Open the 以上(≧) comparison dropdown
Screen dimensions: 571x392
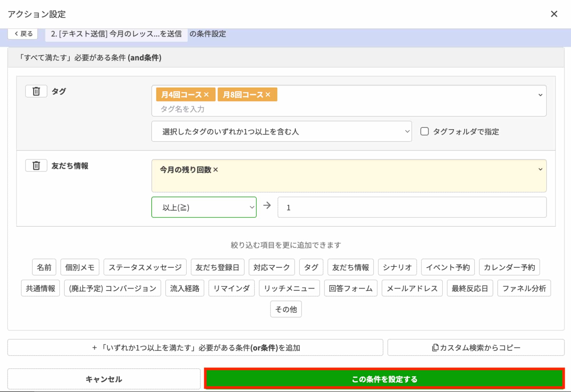[204, 207]
